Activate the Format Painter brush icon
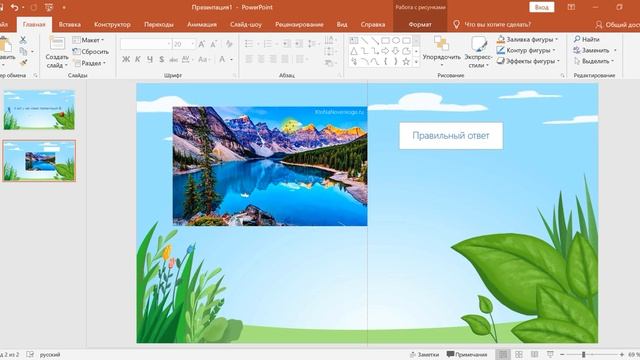640x360 pixels. 23,62
